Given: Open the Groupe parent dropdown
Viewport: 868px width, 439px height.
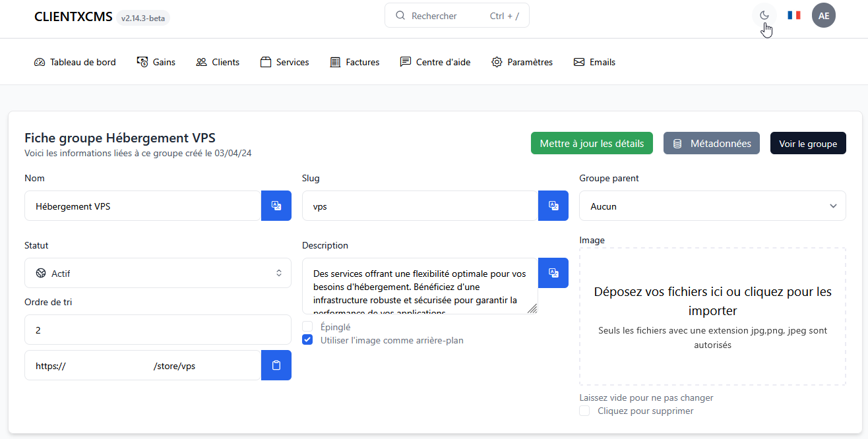Looking at the screenshot, I should click(x=712, y=206).
